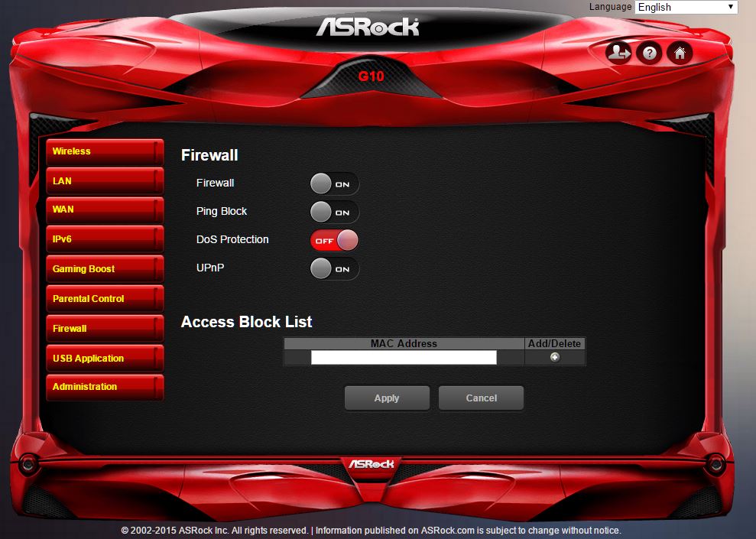Viewport: 756px width, 539px height.
Task: Turn on DoS Protection switch
Action: click(334, 240)
